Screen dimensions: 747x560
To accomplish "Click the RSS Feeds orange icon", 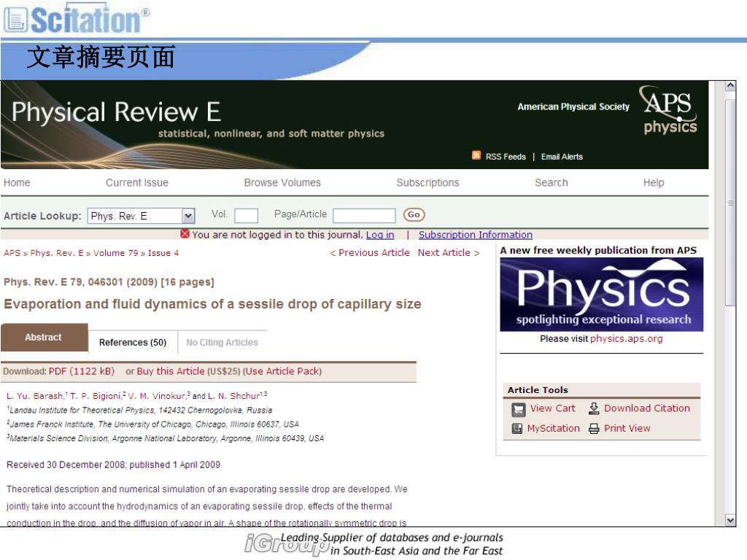I will pyautogui.click(x=476, y=155).
